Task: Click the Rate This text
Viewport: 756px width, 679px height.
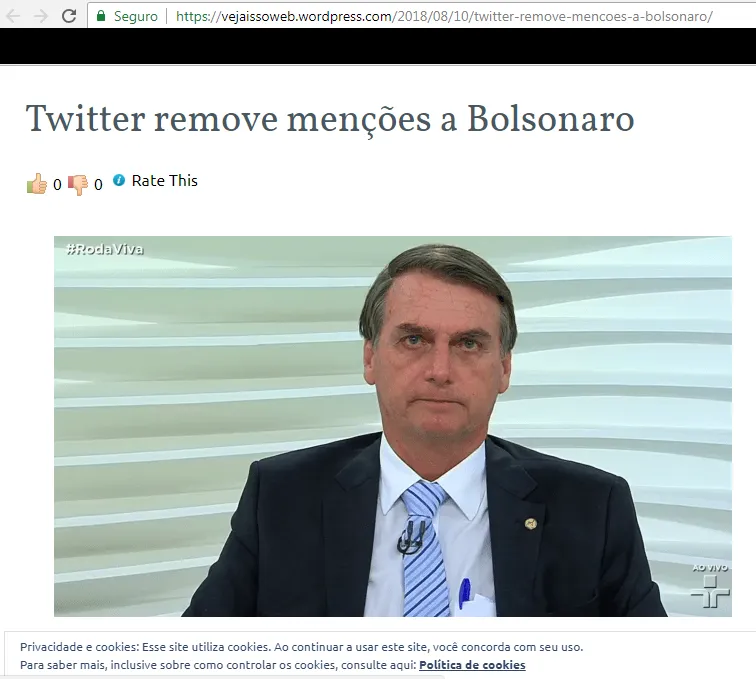Action: (x=164, y=180)
